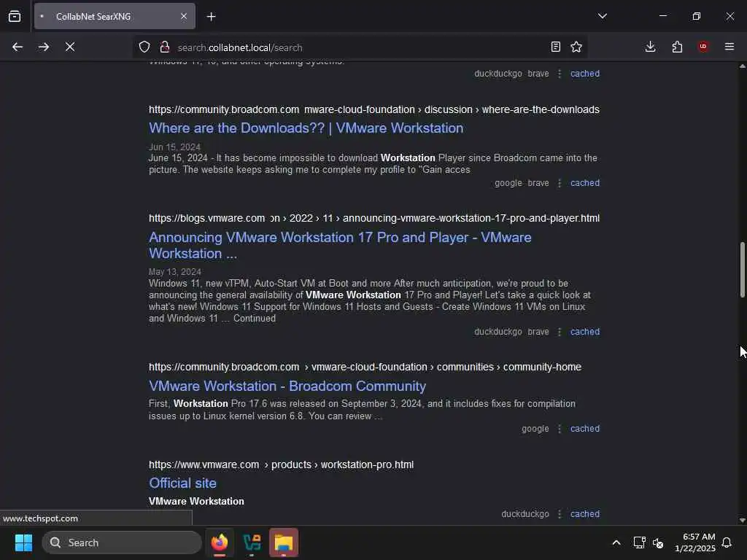This screenshot has height=560, width=747.
Task: Open 'Where are the Downloads??' result
Action: (x=306, y=128)
